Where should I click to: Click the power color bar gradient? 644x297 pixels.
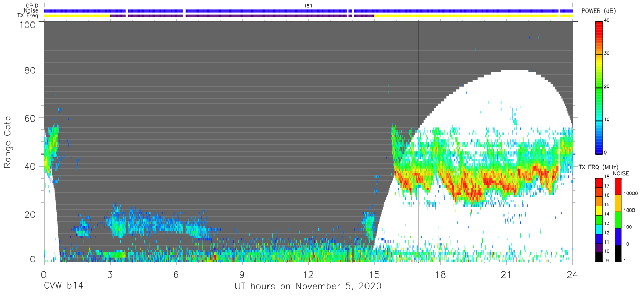coord(598,87)
